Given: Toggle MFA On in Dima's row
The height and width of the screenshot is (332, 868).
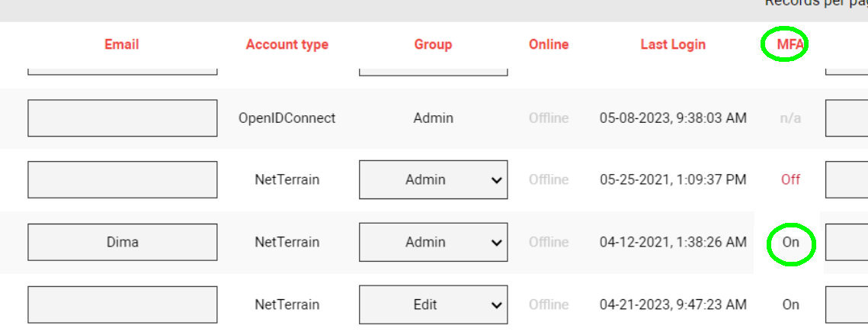Looking at the screenshot, I should [x=790, y=243].
